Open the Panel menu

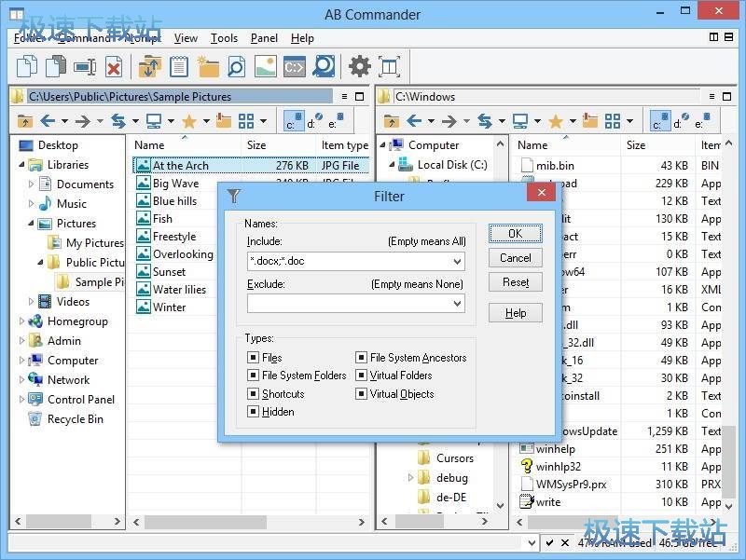[264, 38]
